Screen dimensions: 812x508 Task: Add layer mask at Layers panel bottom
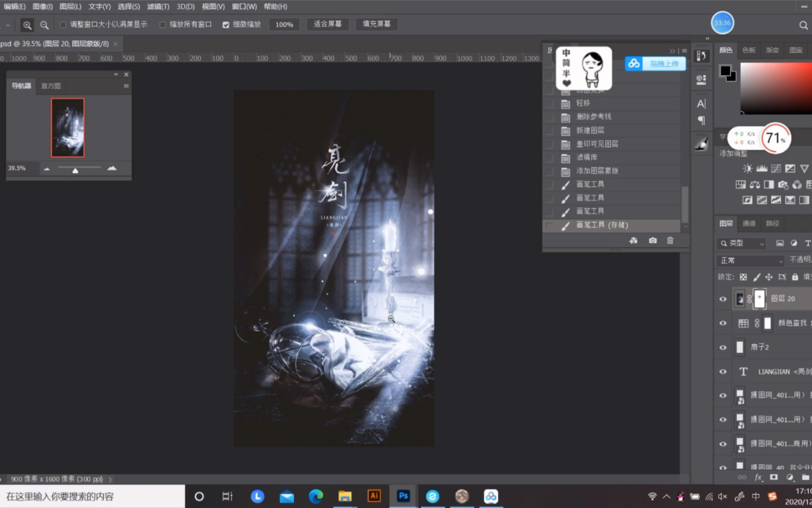[774, 478]
